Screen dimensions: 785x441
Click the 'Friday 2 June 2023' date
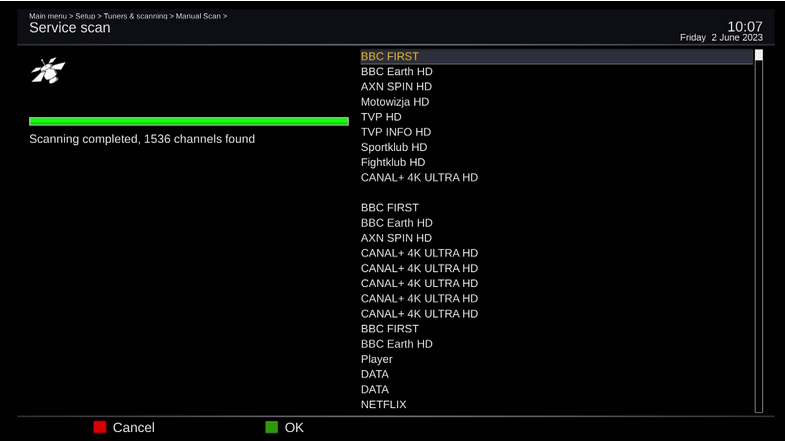click(721, 38)
